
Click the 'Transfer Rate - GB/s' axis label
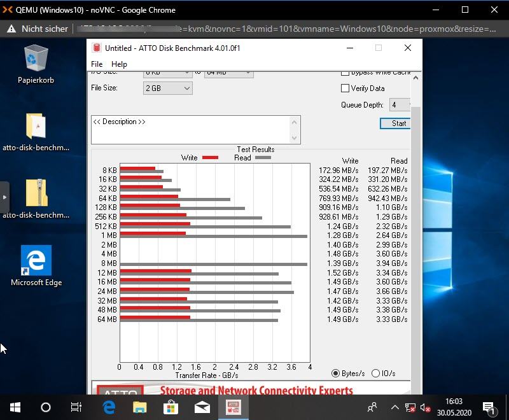(207, 375)
